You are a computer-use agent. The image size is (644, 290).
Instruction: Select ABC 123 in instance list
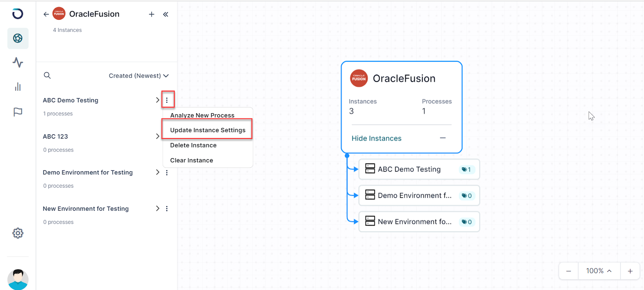click(x=56, y=137)
